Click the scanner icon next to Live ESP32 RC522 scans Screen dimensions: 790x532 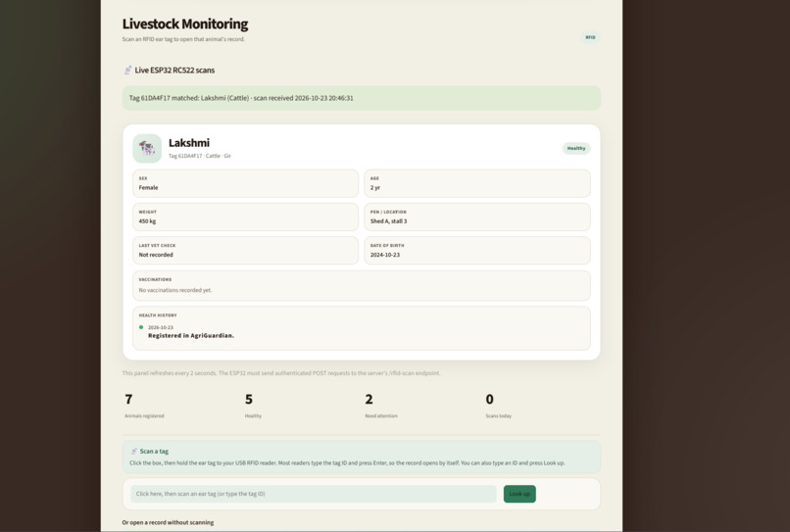tap(127, 70)
